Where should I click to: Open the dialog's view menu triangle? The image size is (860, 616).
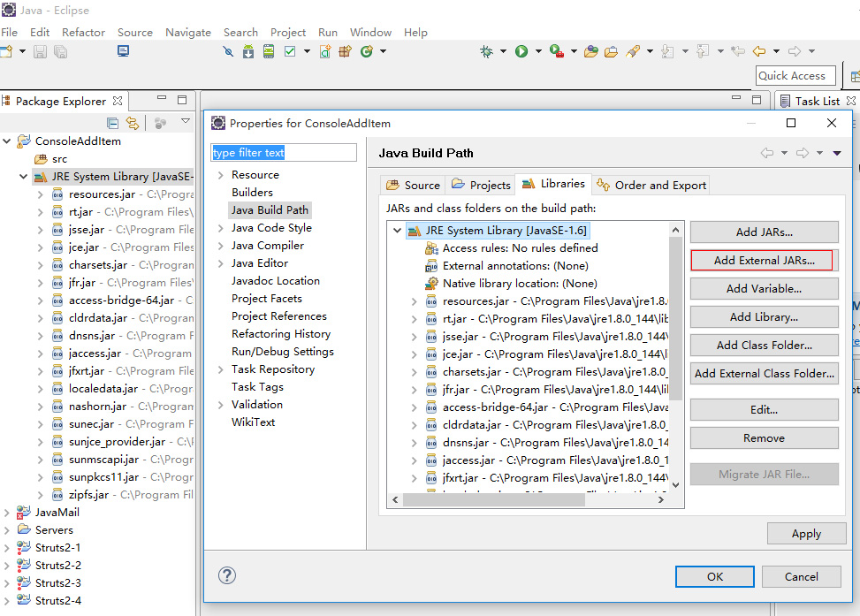[837, 153]
